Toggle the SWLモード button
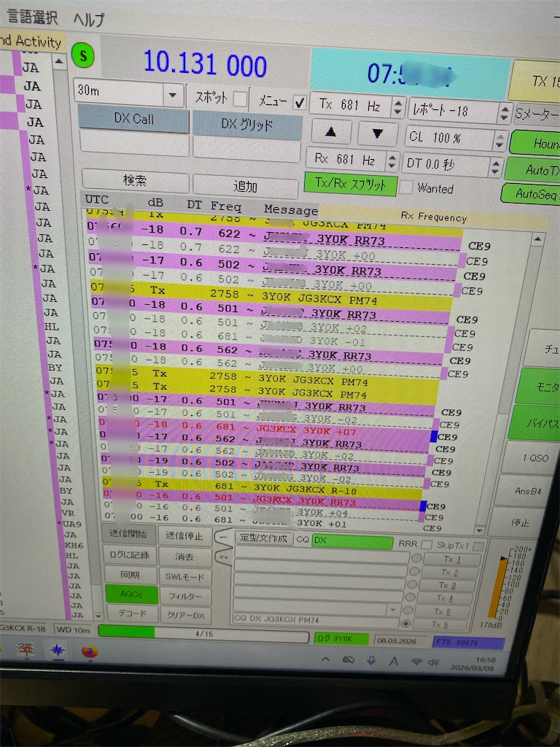The height and width of the screenshot is (747, 560). [x=184, y=577]
